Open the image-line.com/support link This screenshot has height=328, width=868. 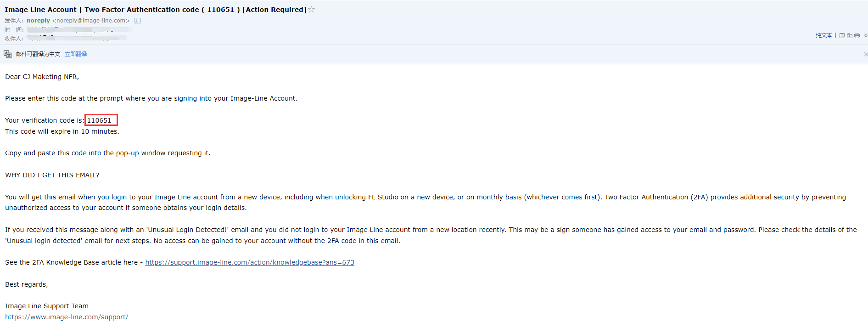pyautogui.click(x=67, y=317)
